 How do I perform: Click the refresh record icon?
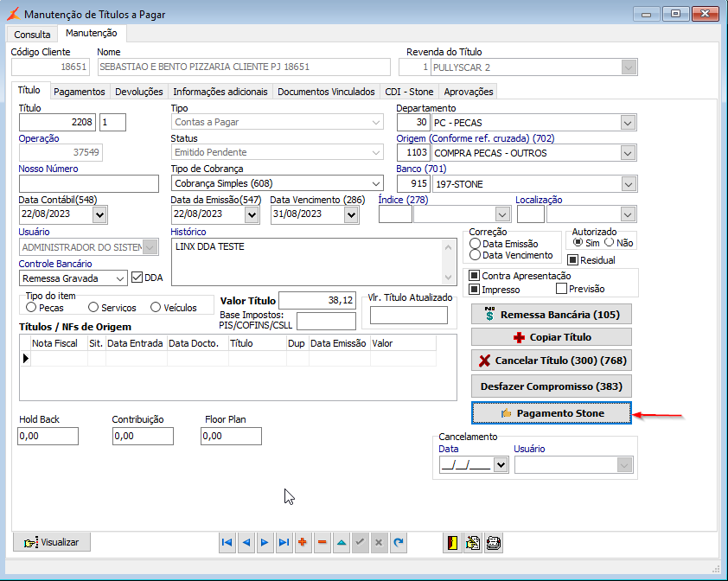398,543
